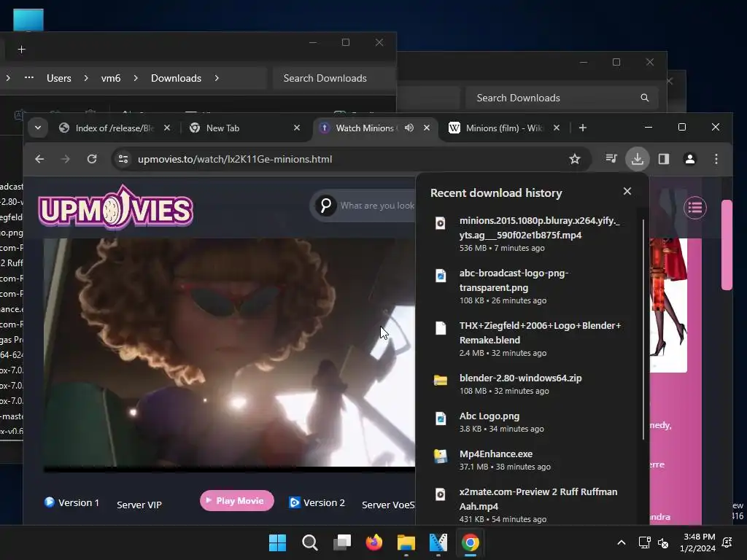The width and height of the screenshot is (747, 560).
Task: Open the taskbar video editor app icon
Action: coord(438,542)
